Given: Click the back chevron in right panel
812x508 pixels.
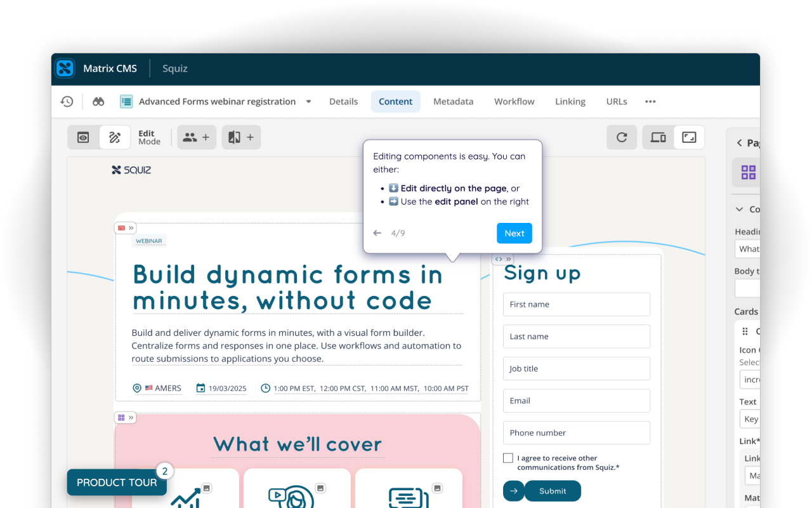Looking at the screenshot, I should (x=739, y=143).
